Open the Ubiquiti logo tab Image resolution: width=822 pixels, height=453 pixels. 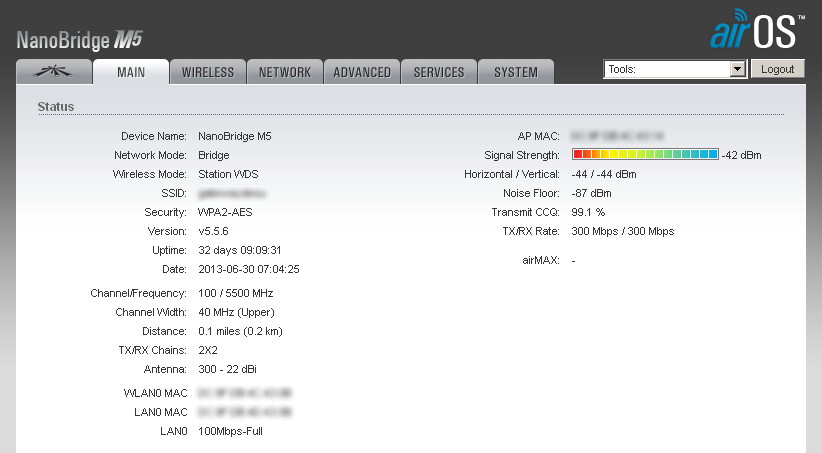tap(52, 72)
